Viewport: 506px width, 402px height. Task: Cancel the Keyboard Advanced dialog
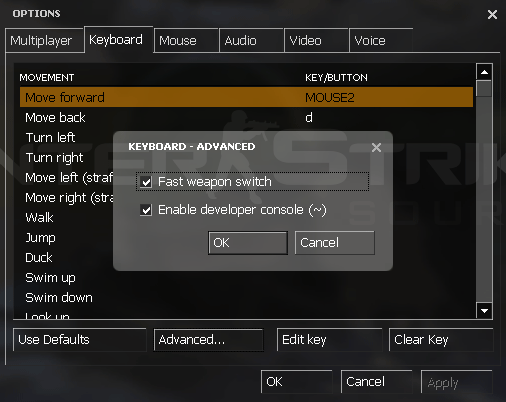[x=335, y=243]
